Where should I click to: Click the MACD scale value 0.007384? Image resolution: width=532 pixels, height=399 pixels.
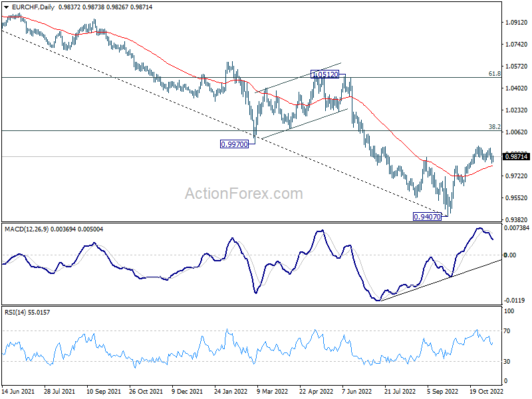coord(517,228)
